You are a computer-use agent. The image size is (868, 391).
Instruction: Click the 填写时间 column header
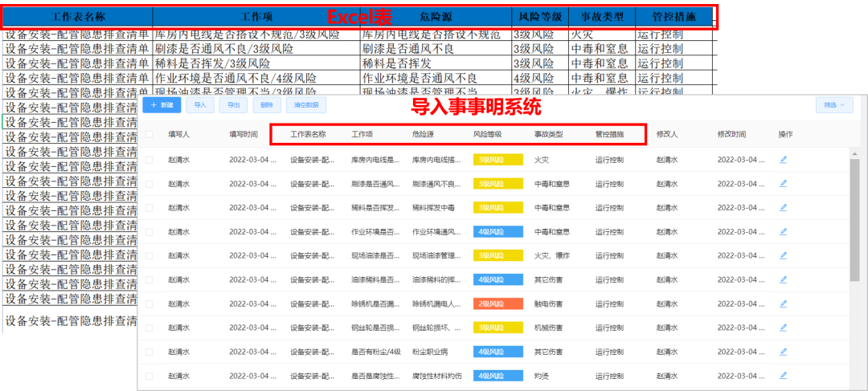(244, 135)
